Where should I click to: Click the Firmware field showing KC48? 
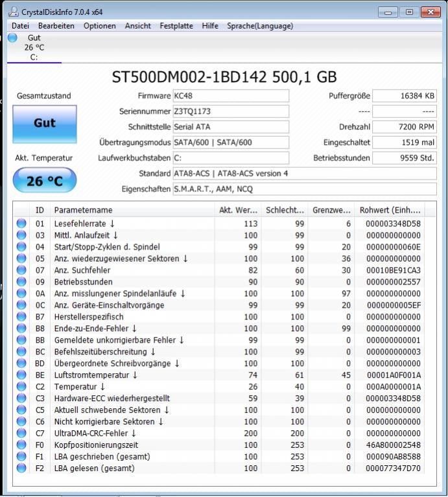231,96
